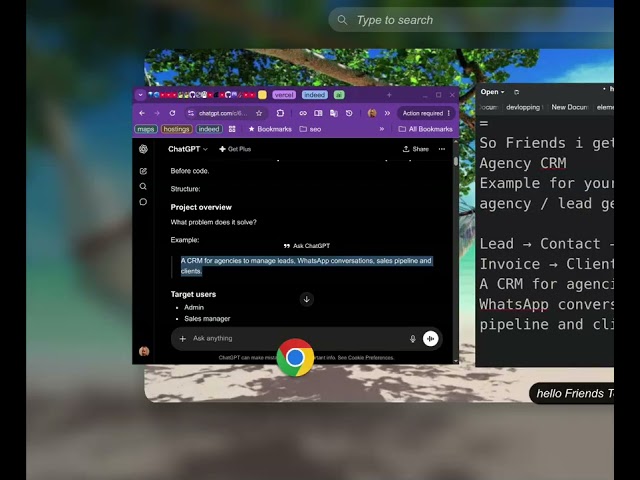
Task: Open the hostings bookmark group
Action: coord(176,129)
